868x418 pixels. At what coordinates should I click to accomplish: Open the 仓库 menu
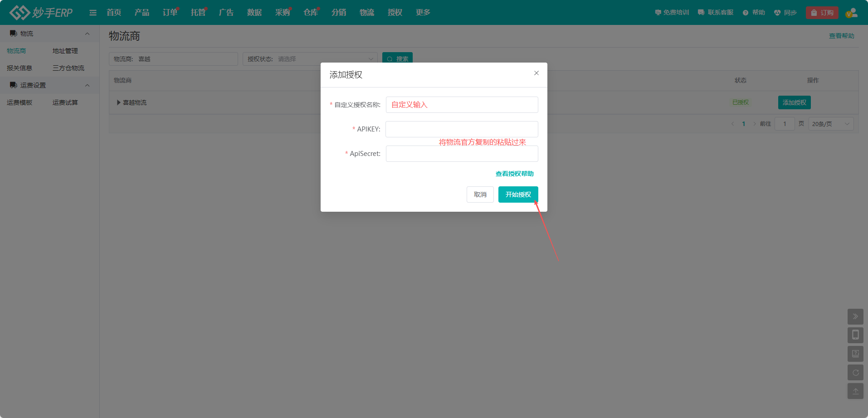[x=311, y=12]
